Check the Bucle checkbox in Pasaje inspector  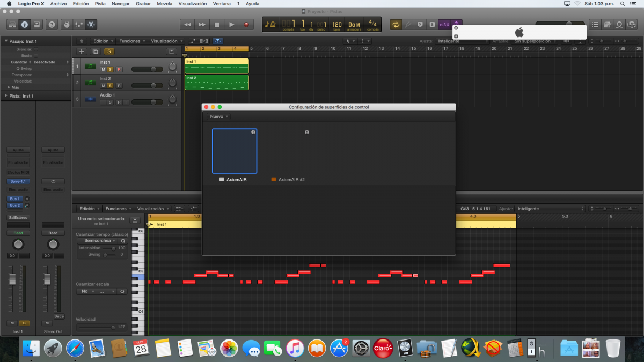(x=36, y=55)
